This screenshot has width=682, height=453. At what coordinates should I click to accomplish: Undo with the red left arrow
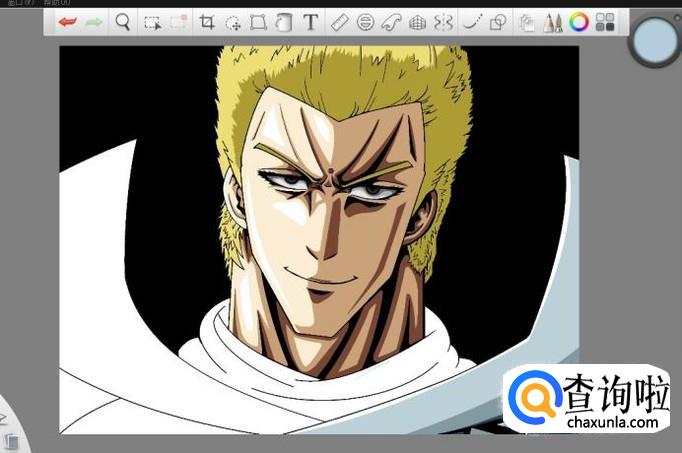click(67, 22)
